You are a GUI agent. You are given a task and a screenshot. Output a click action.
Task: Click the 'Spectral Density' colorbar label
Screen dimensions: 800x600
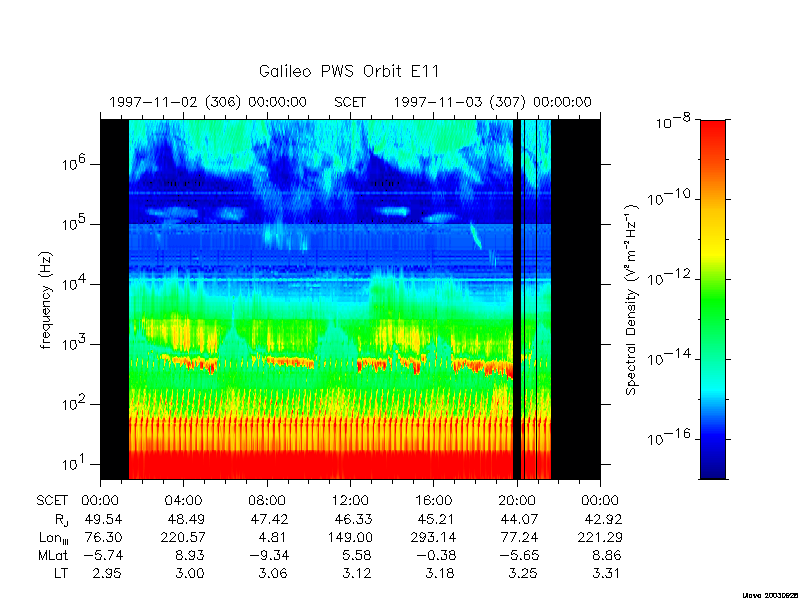tap(632, 300)
